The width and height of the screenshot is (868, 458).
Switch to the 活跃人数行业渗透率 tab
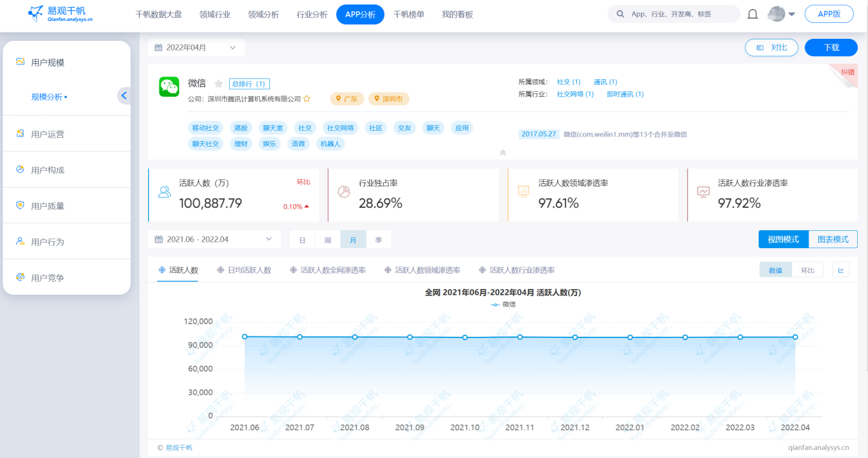[x=516, y=270]
